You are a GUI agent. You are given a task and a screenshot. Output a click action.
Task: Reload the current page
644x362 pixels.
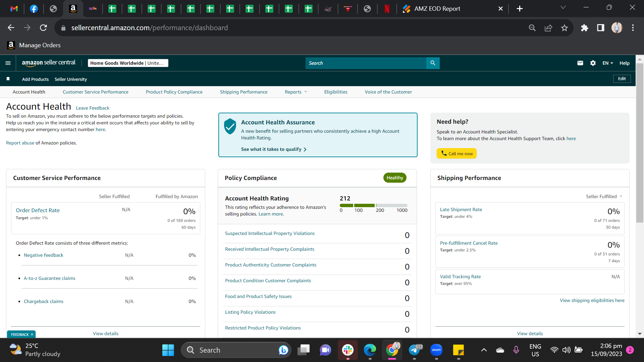pyautogui.click(x=43, y=28)
